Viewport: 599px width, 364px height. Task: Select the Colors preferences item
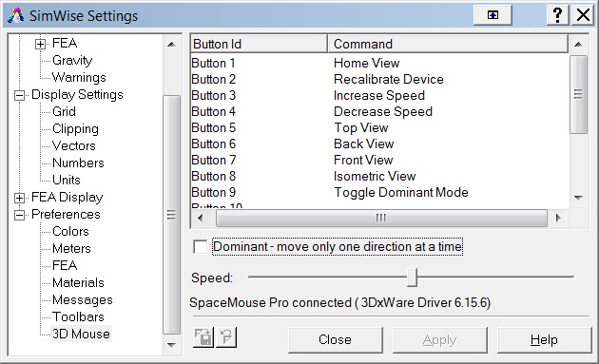coord(70,232)
